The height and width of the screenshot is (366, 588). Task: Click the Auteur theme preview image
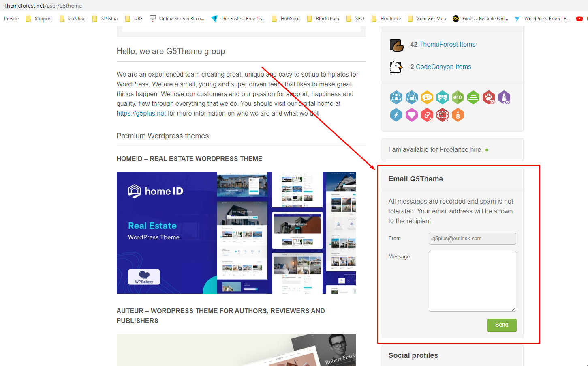click(x=236, y=350)
